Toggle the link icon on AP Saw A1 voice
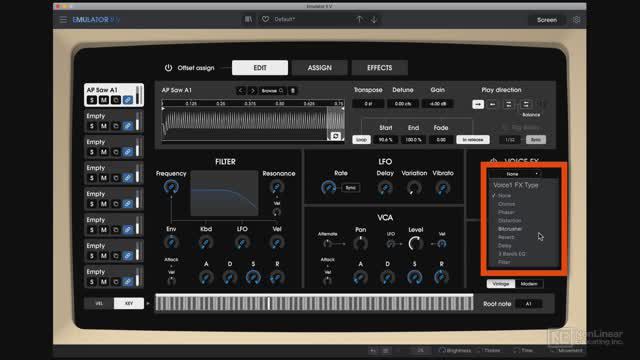The width and height of the screenshot is (640, 360). pos(128,100)
